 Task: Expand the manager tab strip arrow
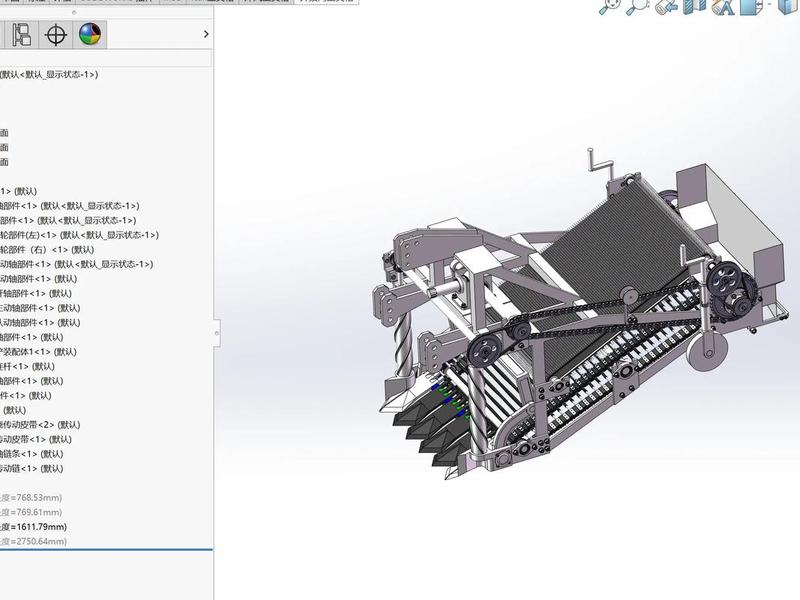[206, 34]
